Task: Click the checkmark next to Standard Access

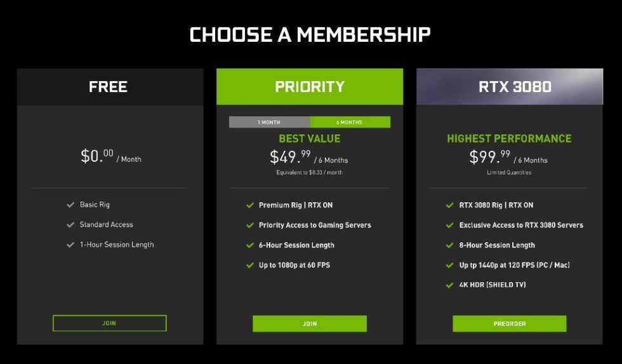Action: coord(70,224)
